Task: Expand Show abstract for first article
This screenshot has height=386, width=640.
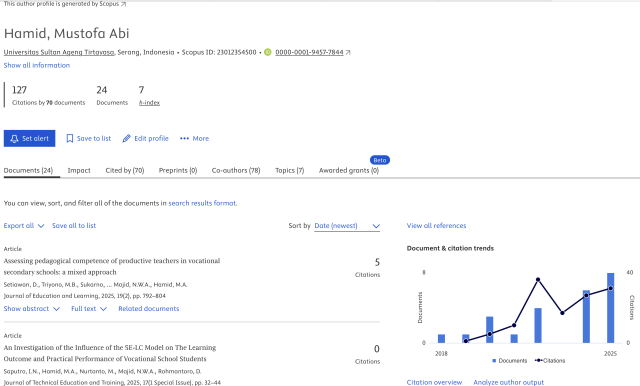Action: (x=31, y=309)
